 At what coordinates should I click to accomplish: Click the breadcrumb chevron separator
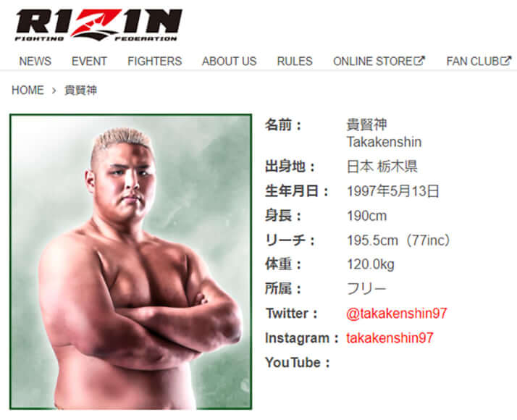tap(54, 91)
